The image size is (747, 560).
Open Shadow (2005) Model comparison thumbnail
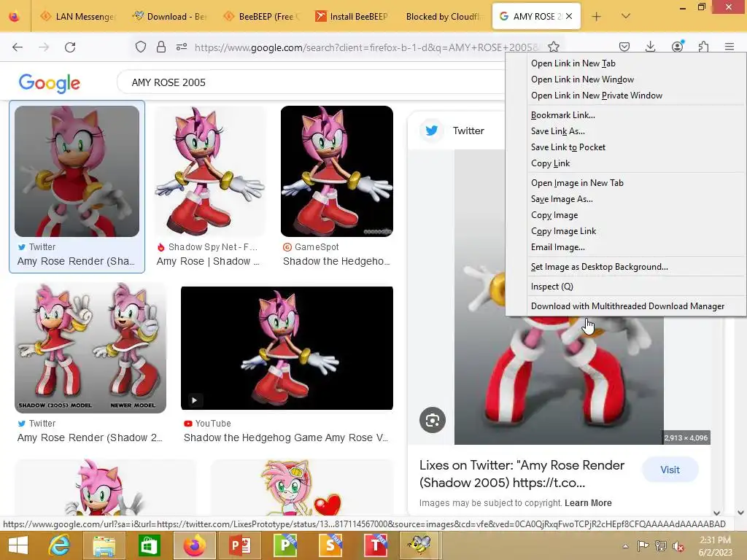(x=90, y=348)
